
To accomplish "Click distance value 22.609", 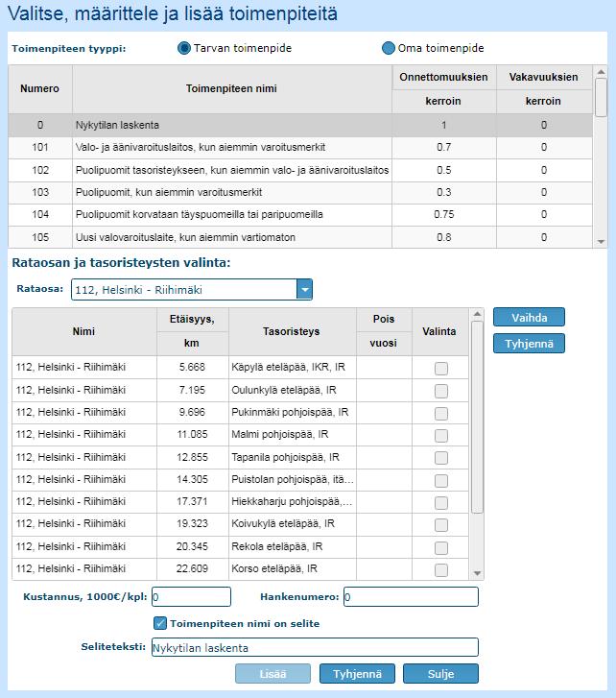I will click(x=192, y=569).
